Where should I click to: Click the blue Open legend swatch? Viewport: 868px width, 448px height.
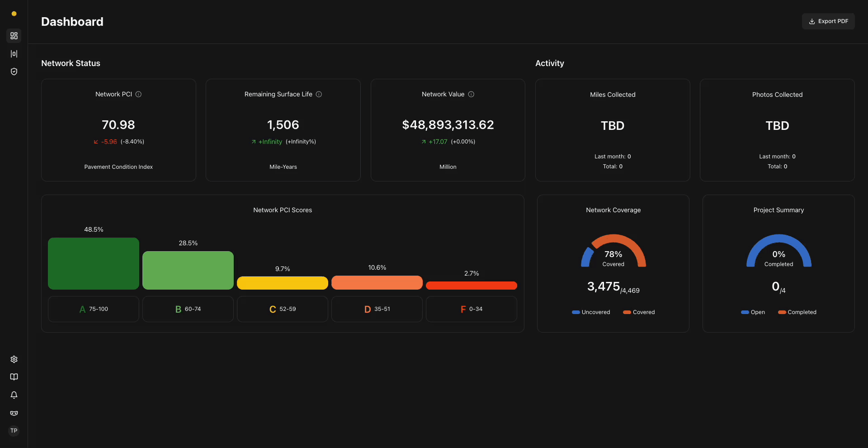tap(746, 312)
